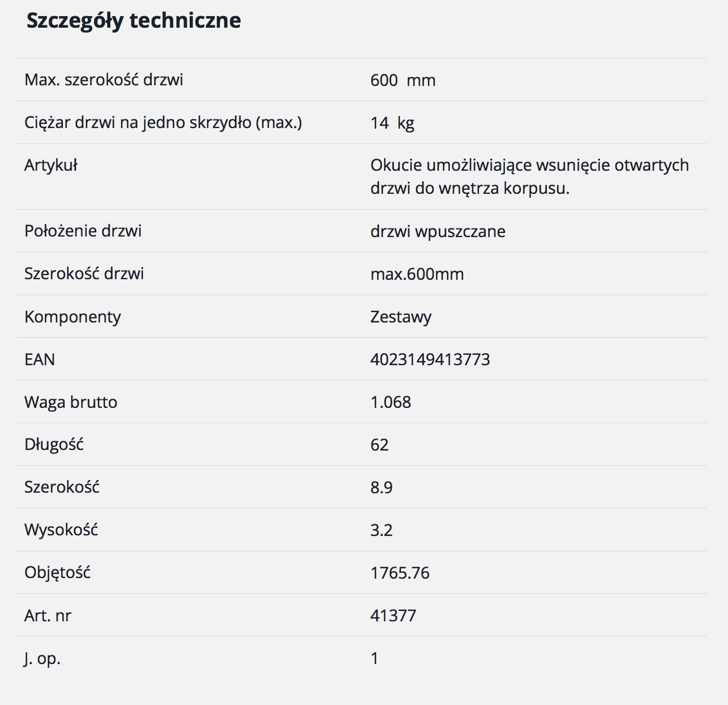Click the Szerokość value 8.9
Viewport: 728px width, 705px height.
click(381, 487)
